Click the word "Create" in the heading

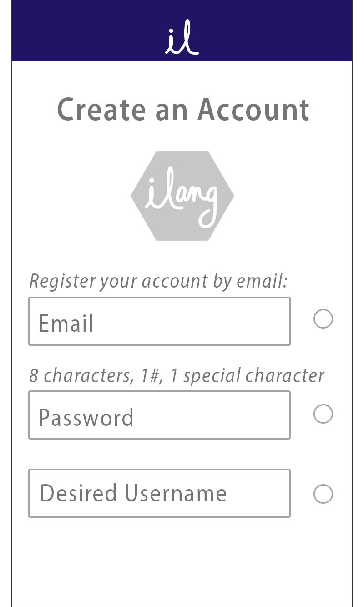(100, 109)
